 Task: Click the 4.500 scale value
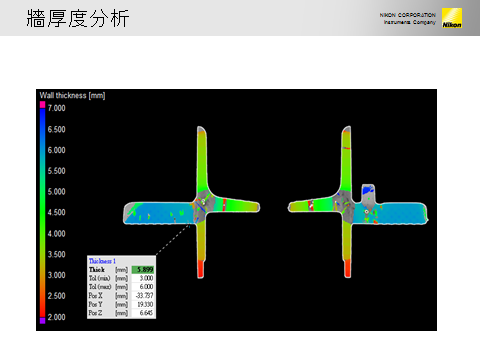[x=56, y=212]
